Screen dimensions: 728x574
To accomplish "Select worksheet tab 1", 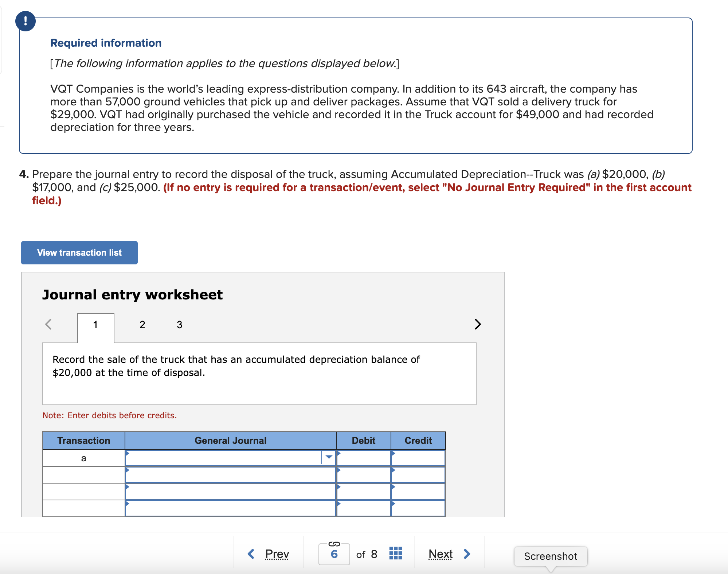I will [95, 324].
